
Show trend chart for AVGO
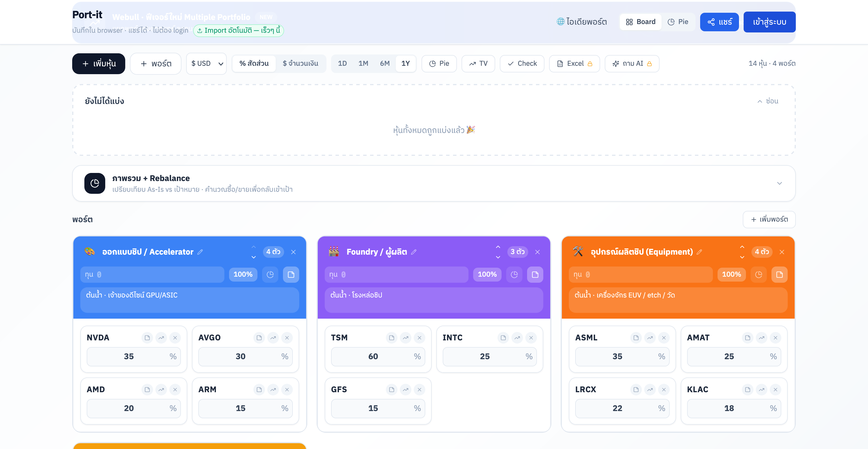(x=273, y=337)
